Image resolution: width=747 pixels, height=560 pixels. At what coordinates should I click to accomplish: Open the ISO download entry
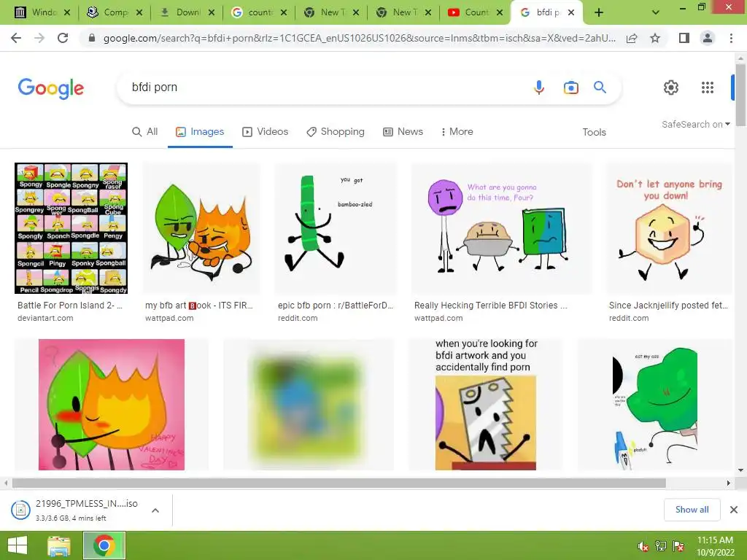87,510
